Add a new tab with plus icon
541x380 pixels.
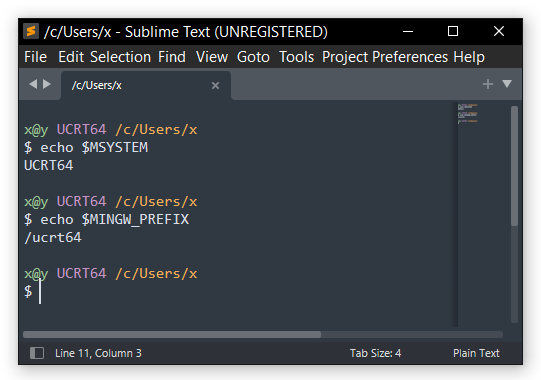tap(488, 84)
